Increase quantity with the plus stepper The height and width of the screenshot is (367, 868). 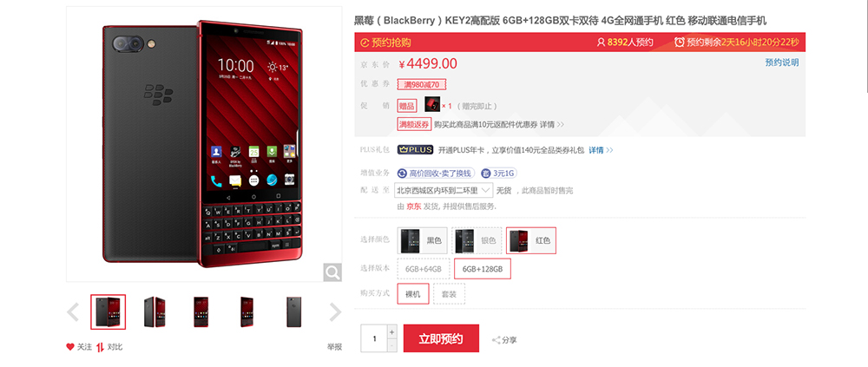392,331
